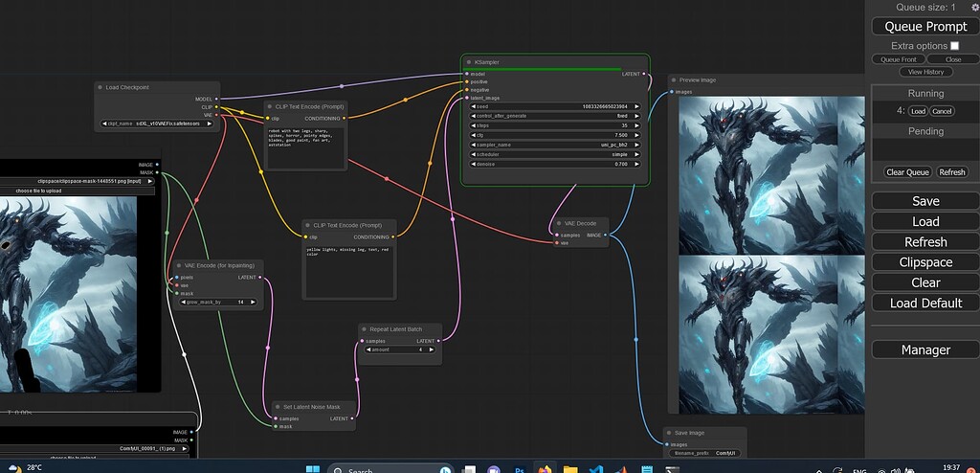Cancel the running queue item
The height and width of the screenshot is (473, 980).
coord(943,111)
